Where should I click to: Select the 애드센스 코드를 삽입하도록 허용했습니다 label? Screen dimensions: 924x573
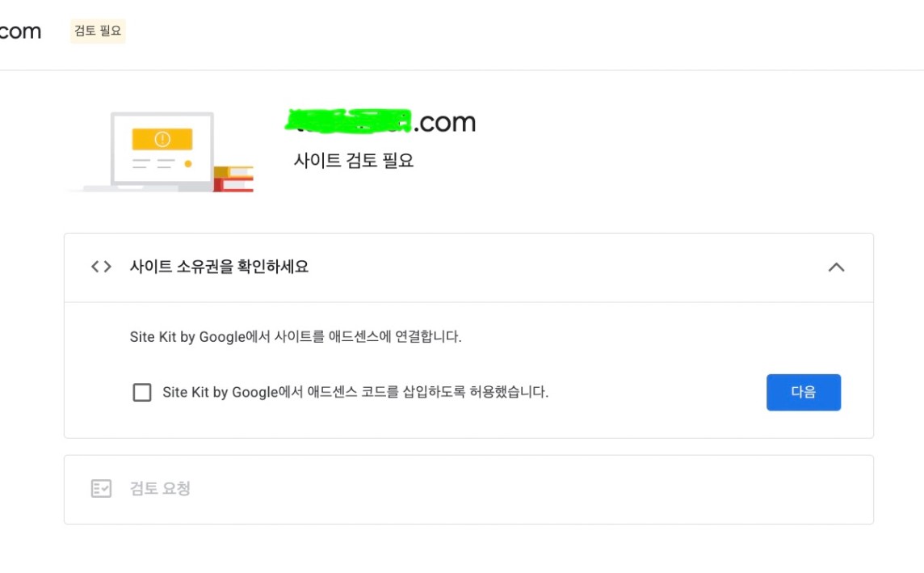(355, 392)
